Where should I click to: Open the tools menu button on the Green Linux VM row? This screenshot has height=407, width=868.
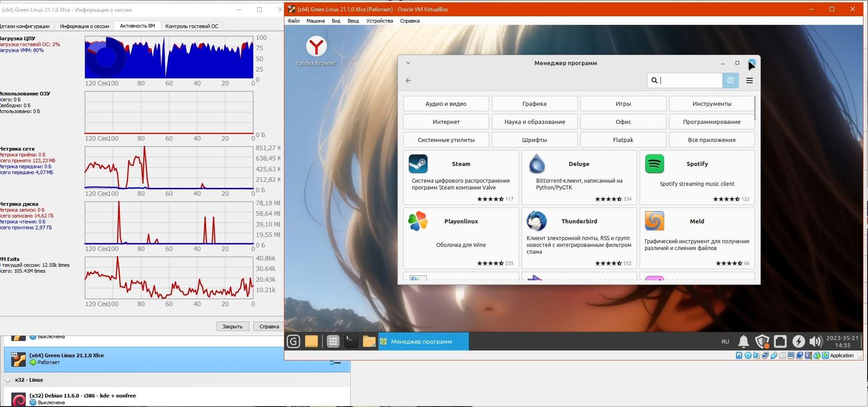click(x=335, y=363)
